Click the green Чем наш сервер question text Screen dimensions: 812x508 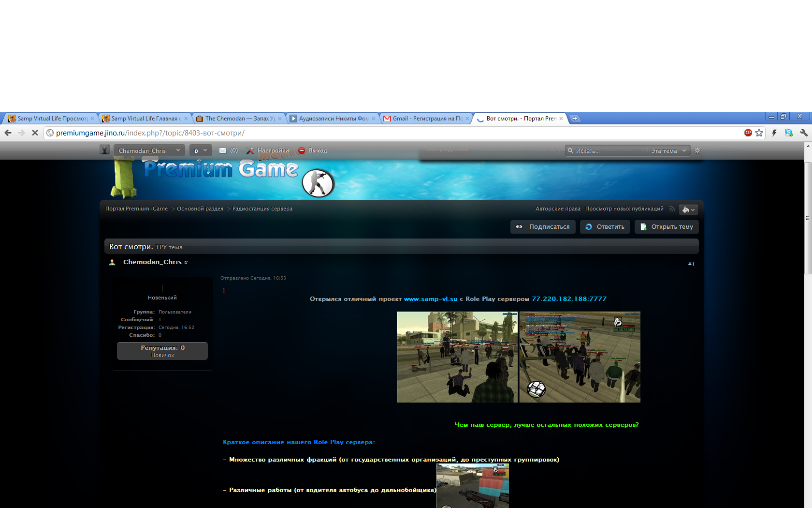[547, 425]
